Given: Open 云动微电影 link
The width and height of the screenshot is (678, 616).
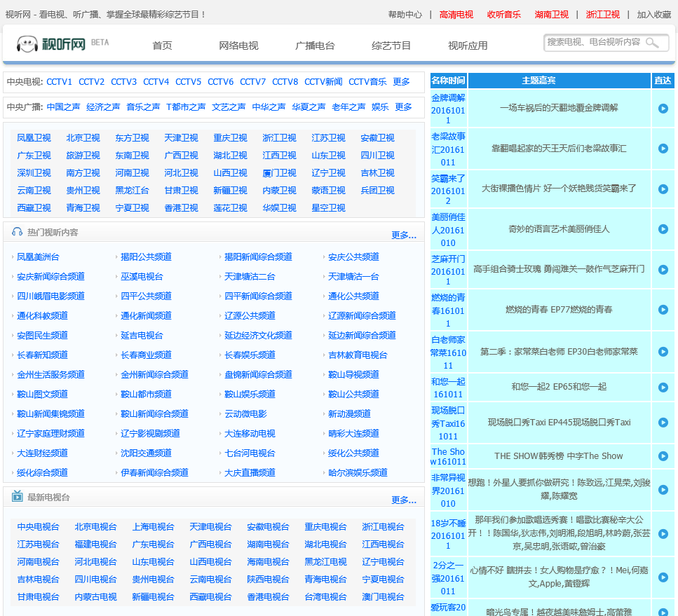Looking at the screenshot, I should 245,413.
